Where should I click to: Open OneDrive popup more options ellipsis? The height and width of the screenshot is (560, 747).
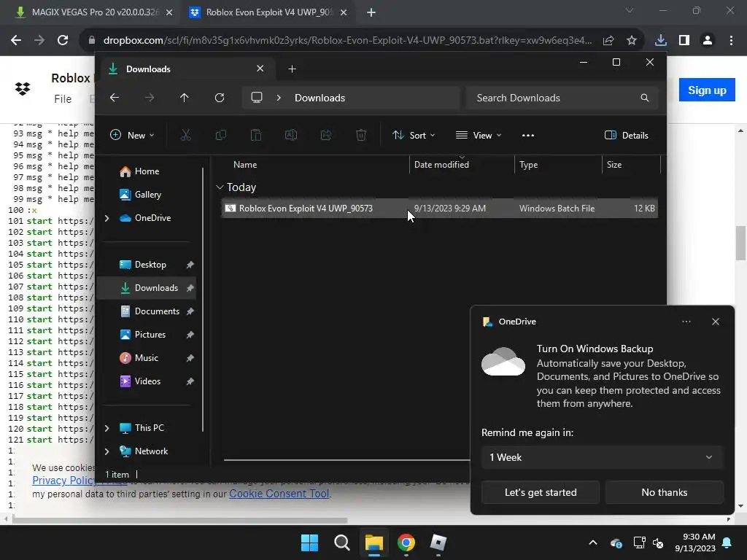coord(686,322)
